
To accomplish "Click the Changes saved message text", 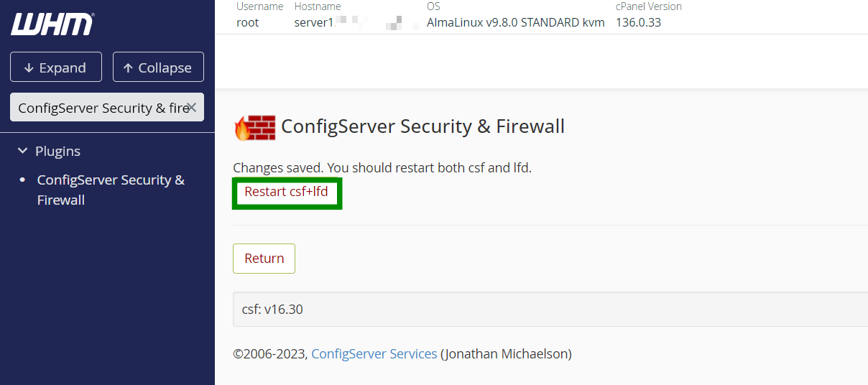I will pos(382,168).
